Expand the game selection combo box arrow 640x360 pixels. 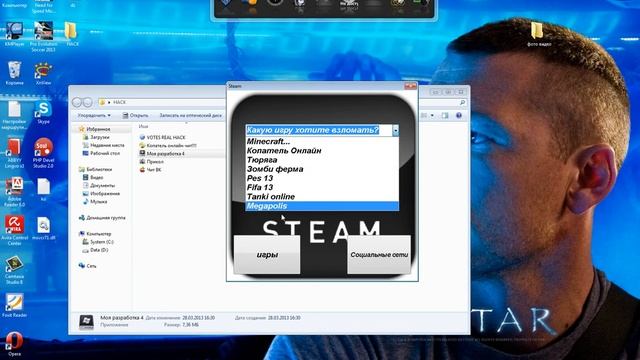point(396,130)
